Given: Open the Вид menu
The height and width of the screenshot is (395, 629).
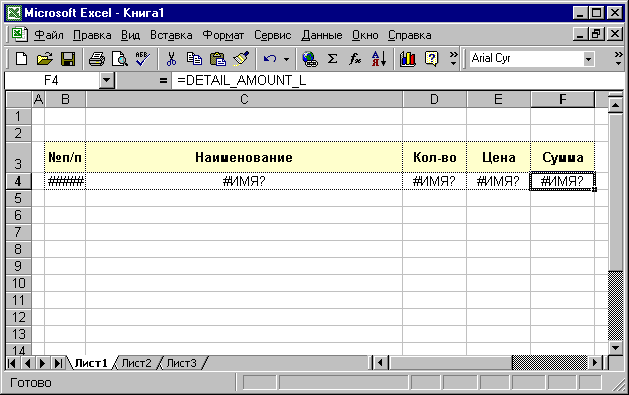Looking at the screenshot, I should click(130, 35).
